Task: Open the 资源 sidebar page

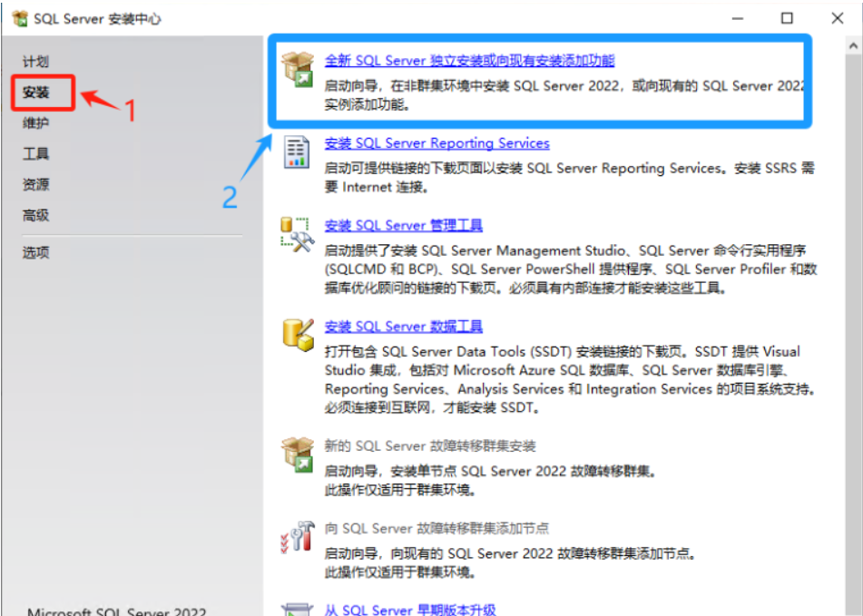Action: [35, 184]
